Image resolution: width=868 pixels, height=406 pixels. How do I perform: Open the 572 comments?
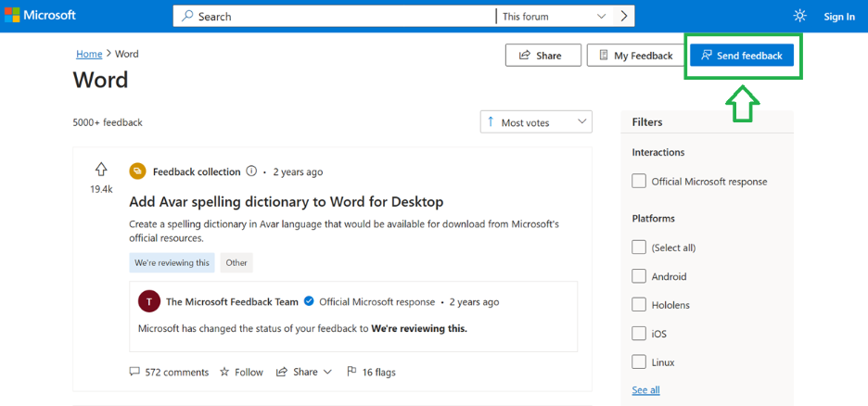tap(169, 372)
